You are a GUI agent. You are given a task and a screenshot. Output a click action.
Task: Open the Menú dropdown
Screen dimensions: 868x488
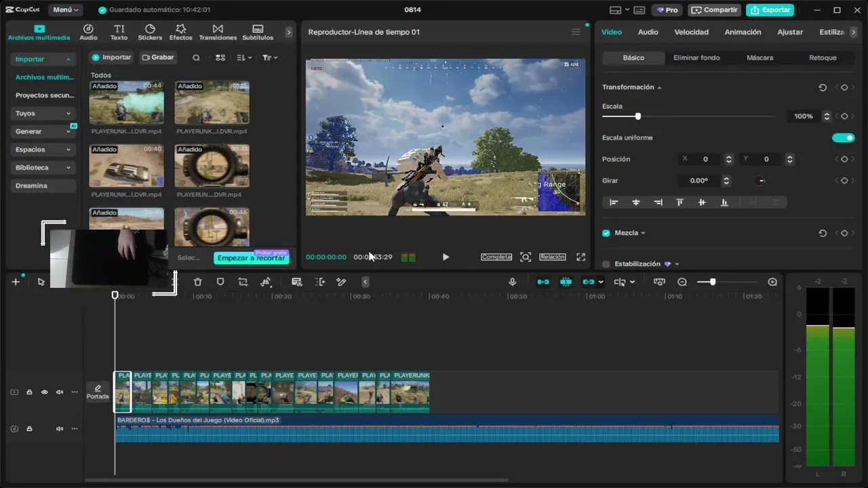pos(66,10)
